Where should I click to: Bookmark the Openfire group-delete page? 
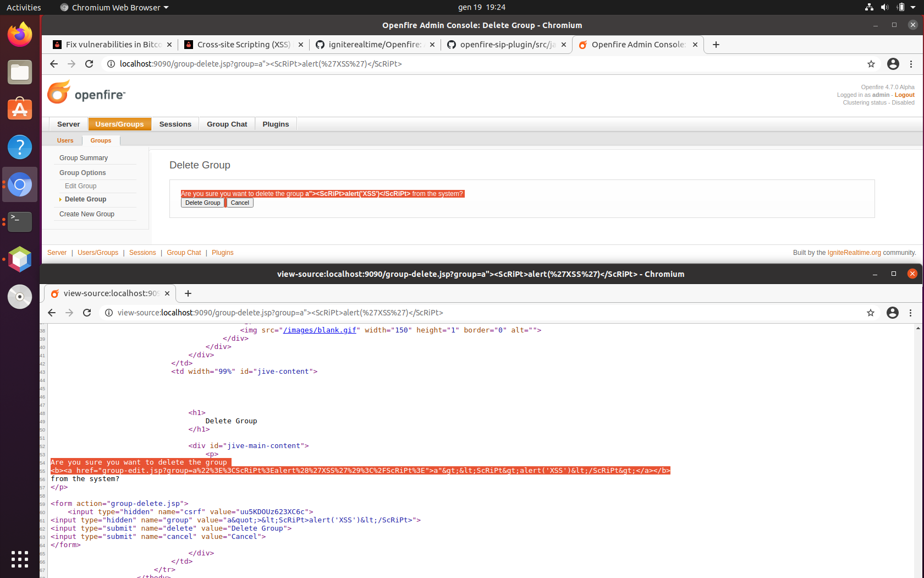[x=871, y=64]
